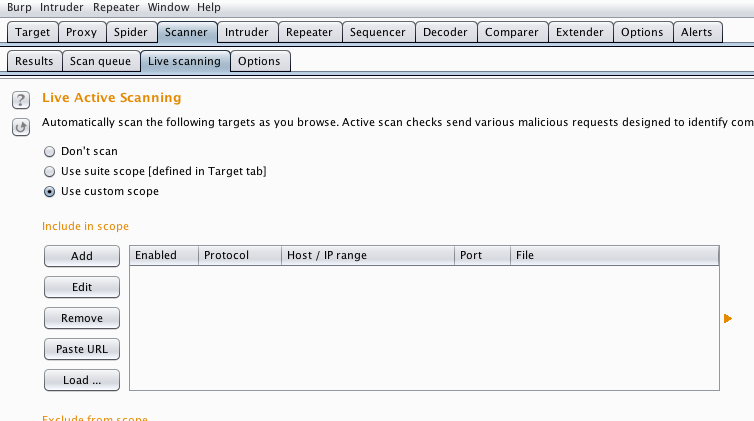Viewport: 754px width, 421px height.
Task: Switch to the Proxy tab
Action: [81, 32]
